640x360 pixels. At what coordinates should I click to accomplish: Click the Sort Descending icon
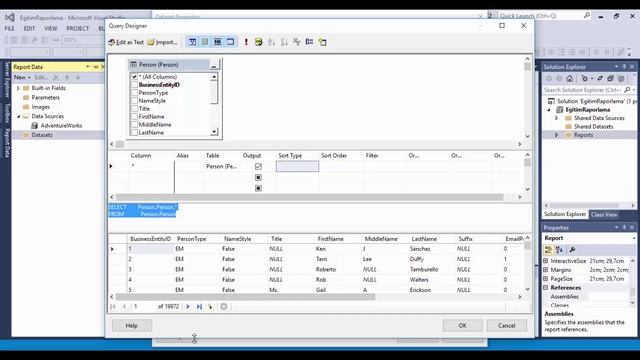point(284,42)
